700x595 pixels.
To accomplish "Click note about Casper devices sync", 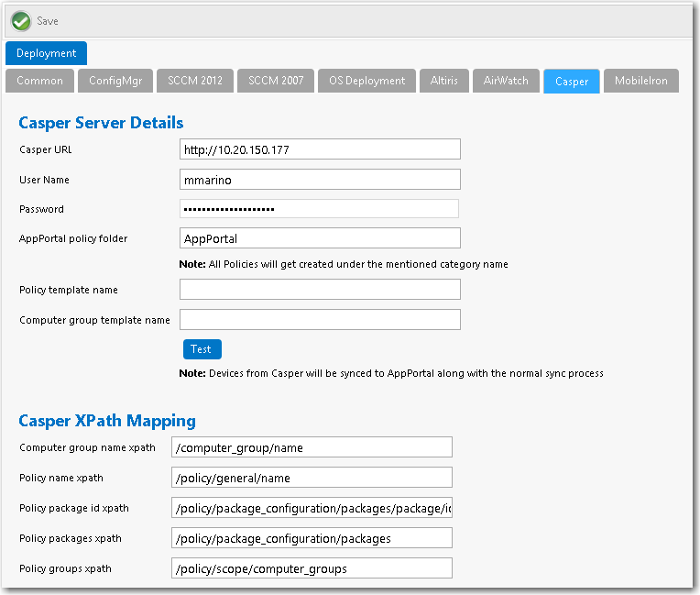I will 391,373.
